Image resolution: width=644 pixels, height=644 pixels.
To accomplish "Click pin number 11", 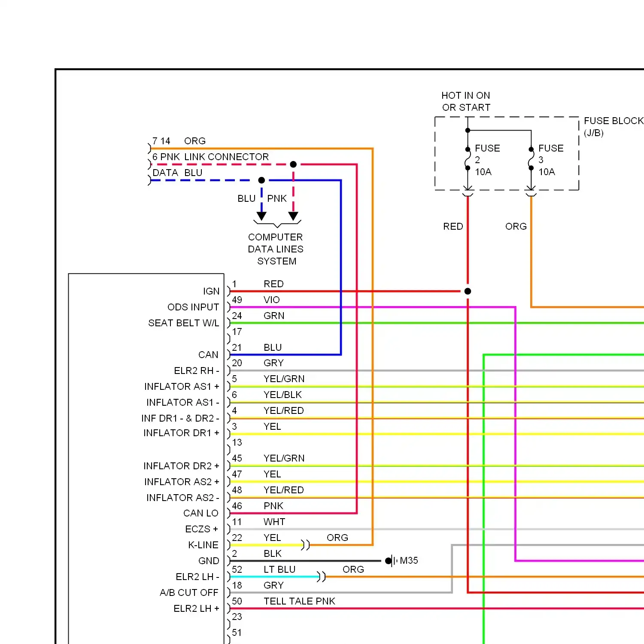I will coord(237,522).
